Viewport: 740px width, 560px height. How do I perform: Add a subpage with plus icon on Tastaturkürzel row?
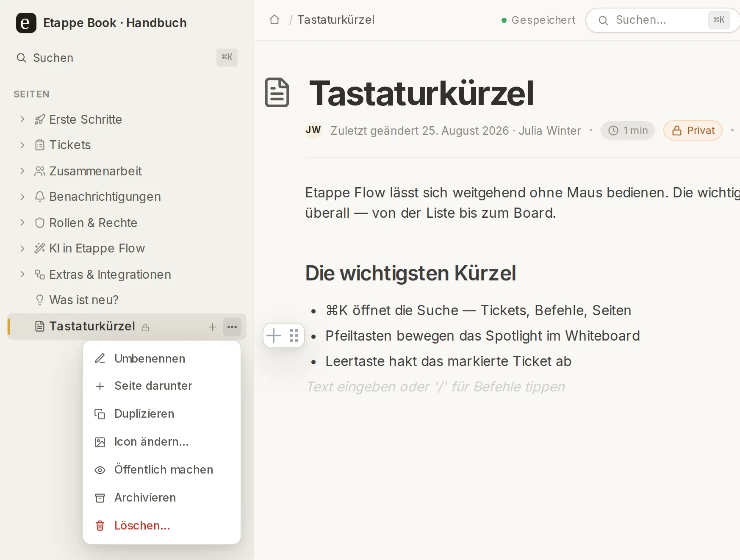tap(213, 327)
